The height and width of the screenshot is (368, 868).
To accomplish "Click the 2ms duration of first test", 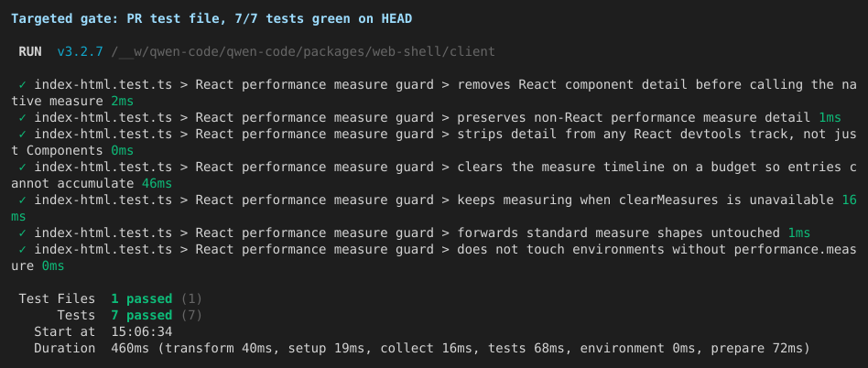I will click(123, 102).
